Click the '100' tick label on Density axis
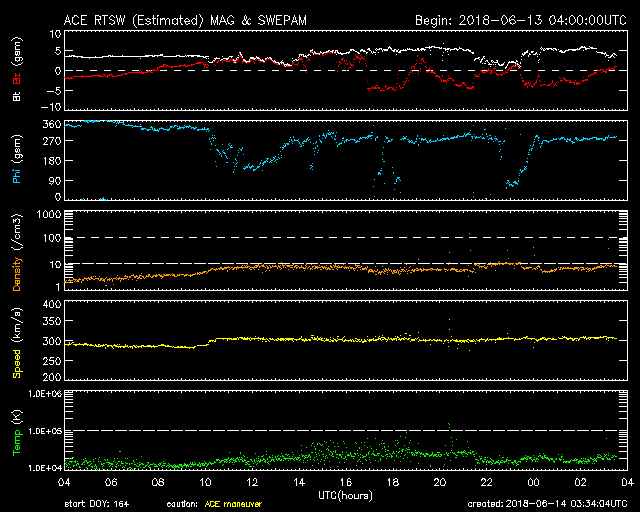This screenshot has height=512, width=640. click(x=51, y=238)
